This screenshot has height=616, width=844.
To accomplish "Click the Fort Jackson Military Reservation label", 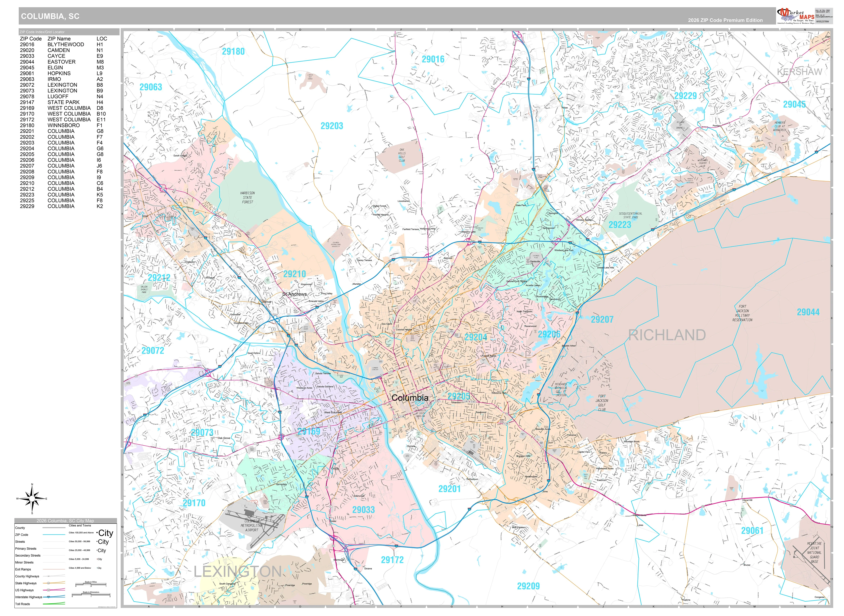I will pos(742,313).
